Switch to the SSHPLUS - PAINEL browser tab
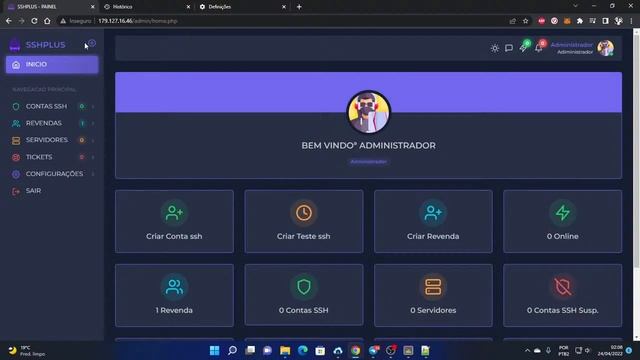The width and height of the screenshot is (640, 360). 51,7
